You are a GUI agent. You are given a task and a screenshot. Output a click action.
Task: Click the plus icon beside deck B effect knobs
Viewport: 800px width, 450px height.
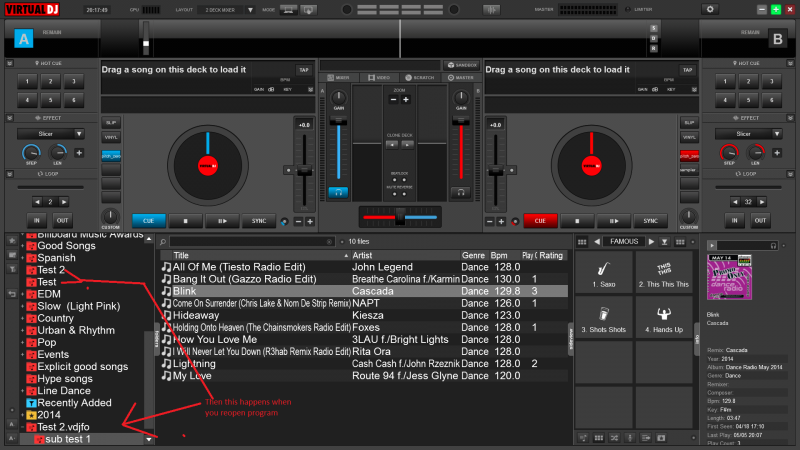(777, 153)
